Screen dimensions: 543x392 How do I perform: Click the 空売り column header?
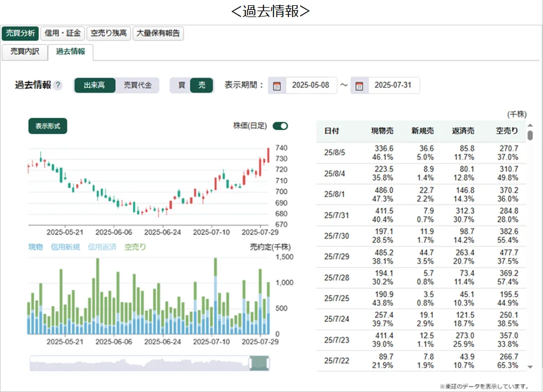(507, 131)
